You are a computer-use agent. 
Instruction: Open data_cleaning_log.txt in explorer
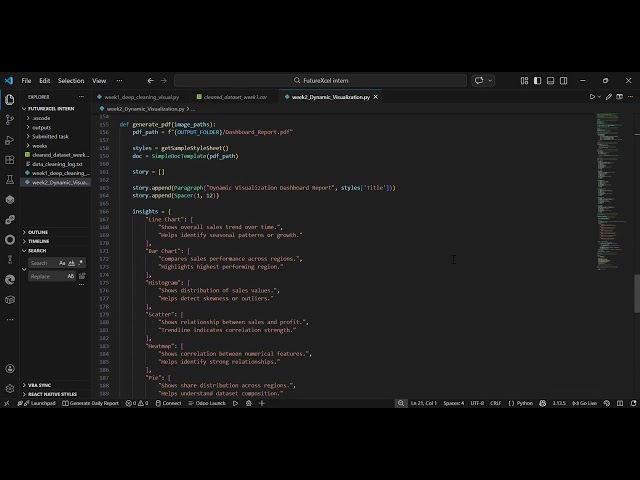click(57, 164)
